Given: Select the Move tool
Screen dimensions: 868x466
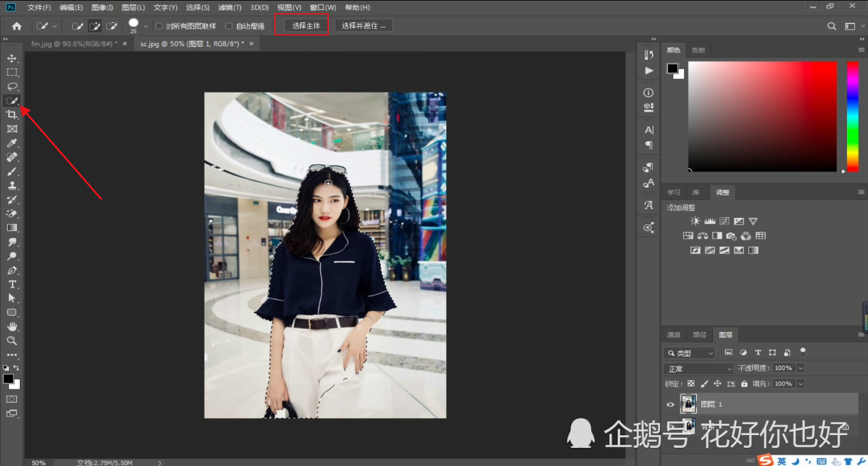Looking at the screenshot, I should pyautogui.click(x=11, y=59).
